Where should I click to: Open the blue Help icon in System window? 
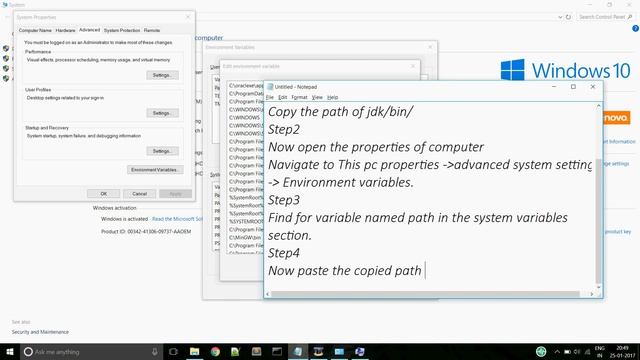tap(636, 29)
